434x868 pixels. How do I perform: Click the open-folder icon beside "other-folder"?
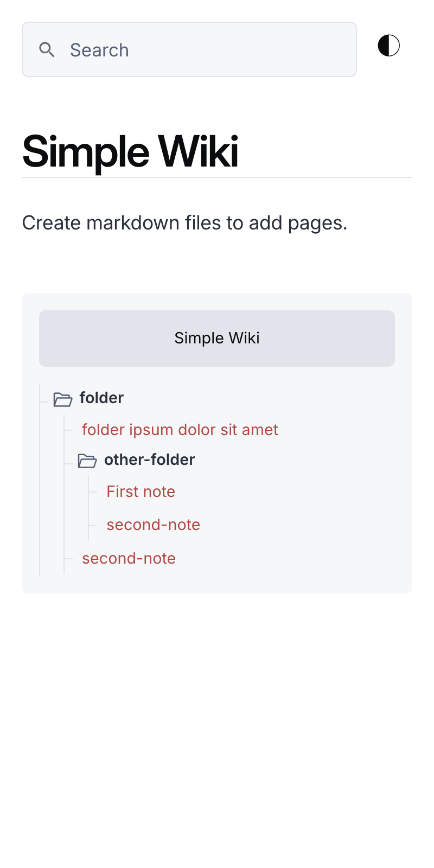[x=87, y=461]
